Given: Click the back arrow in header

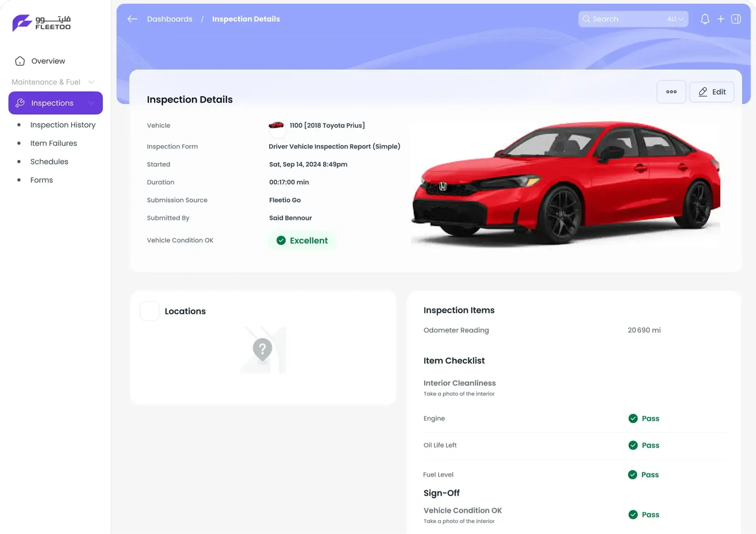Looking at the screenshot, I should (132, 19).
